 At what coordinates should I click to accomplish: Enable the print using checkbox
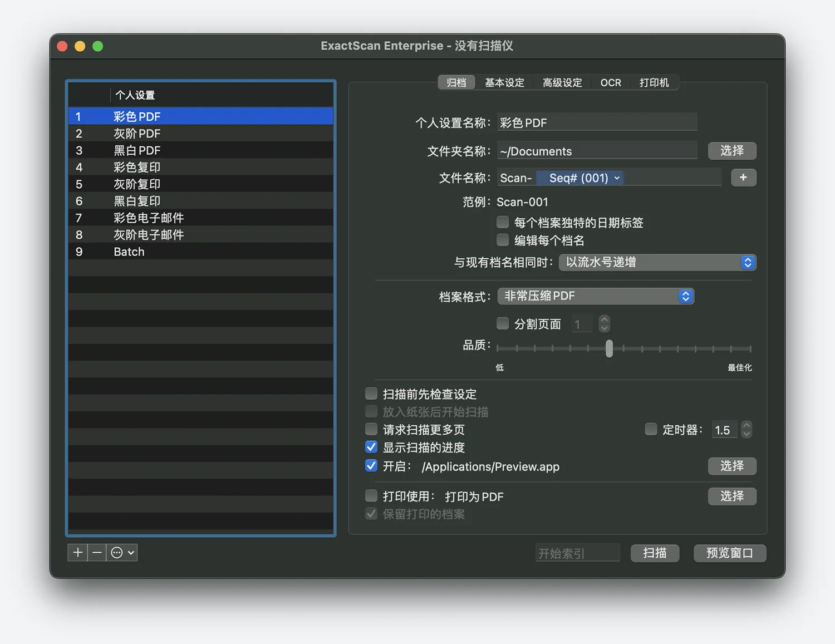coord(371,495)
